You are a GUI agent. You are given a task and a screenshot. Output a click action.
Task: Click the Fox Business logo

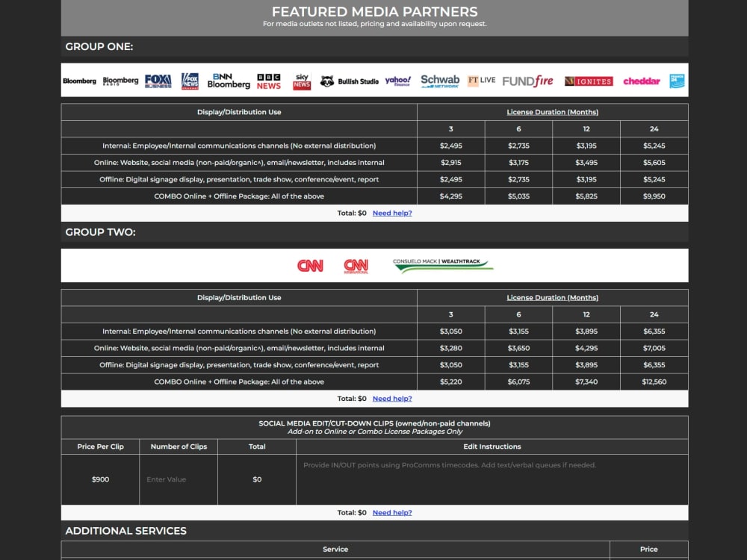click(158, 81)
